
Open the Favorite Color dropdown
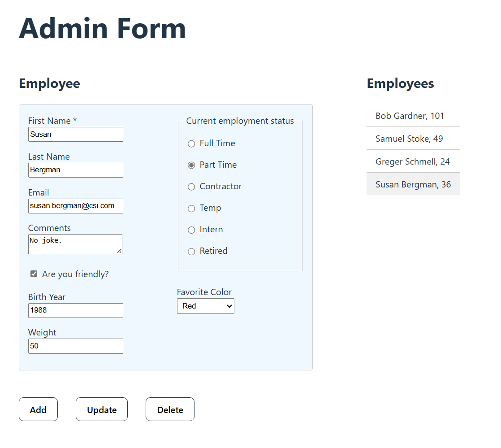coord(205,306)
